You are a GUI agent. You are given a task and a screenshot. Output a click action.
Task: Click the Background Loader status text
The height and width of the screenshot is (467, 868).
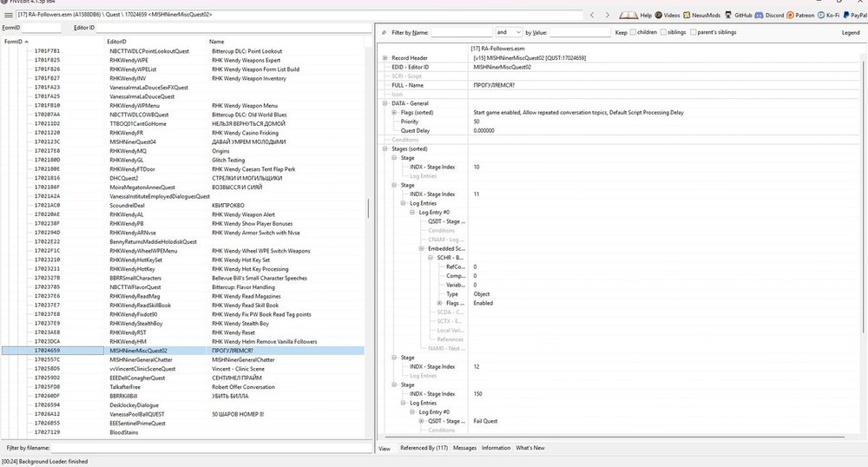(45, 462)
